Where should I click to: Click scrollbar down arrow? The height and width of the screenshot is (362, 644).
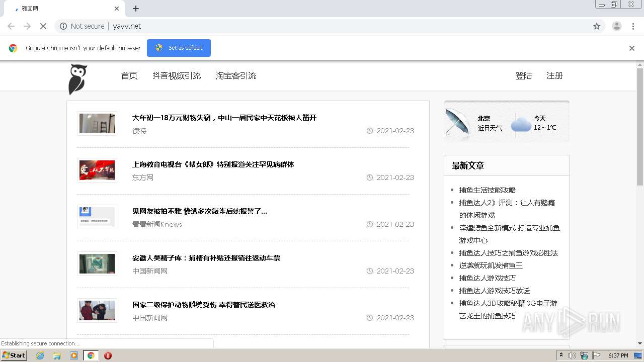[x=640, y=343]
